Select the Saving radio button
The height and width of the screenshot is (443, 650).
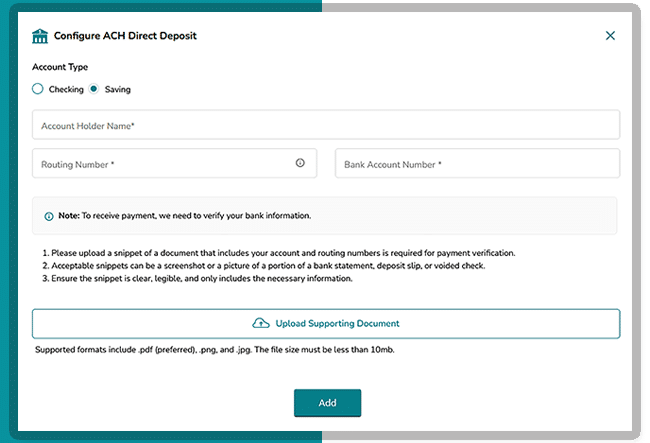pyautogui.click(x=94, y=89)
